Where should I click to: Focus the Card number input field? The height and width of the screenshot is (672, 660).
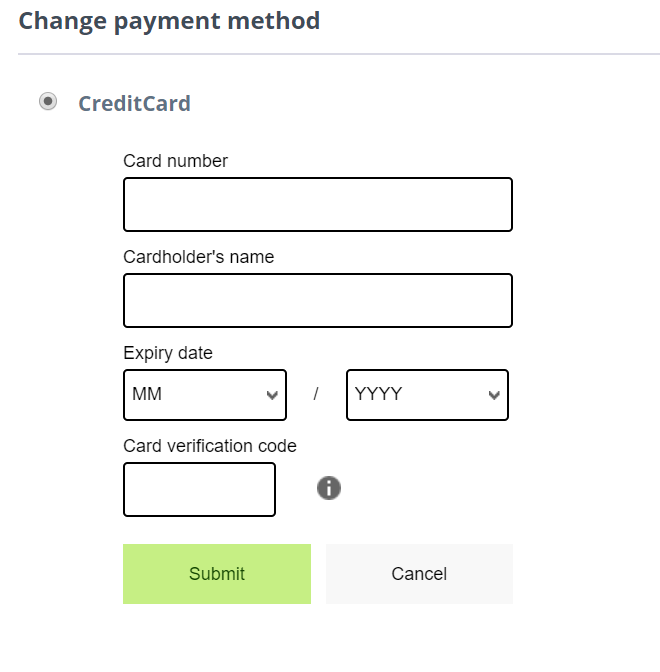pyautogui.click(x=318, y=204)
